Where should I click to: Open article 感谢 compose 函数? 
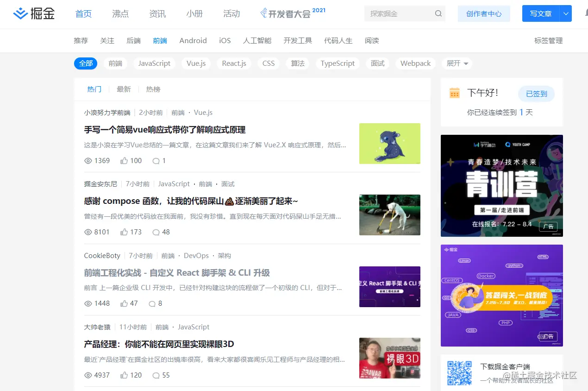[191, 201]
